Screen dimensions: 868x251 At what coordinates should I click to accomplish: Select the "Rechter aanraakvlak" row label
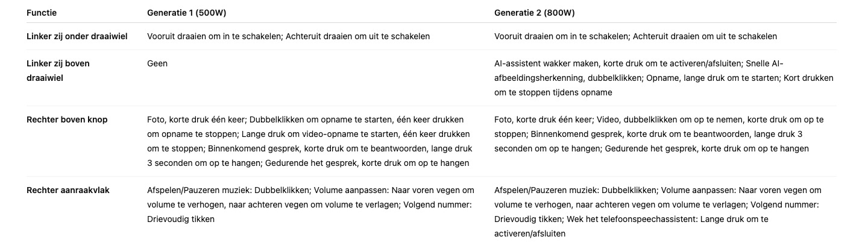(68, 190)
